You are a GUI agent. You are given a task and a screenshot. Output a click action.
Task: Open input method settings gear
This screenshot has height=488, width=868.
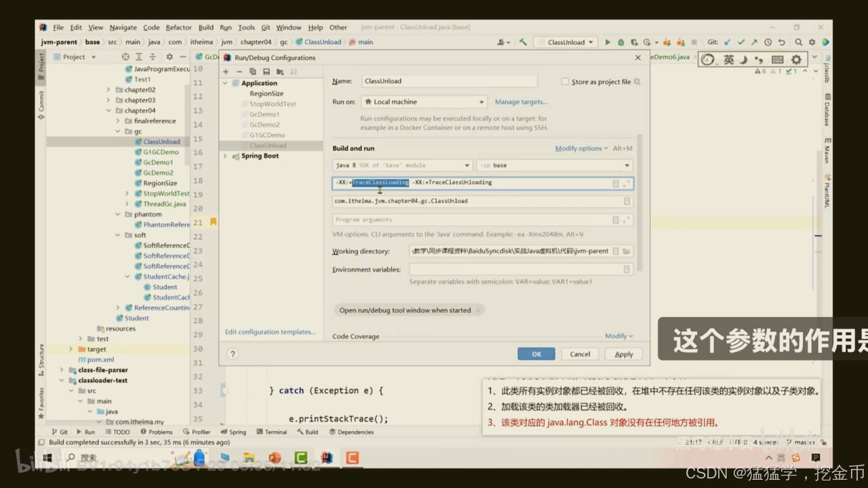coord(796,60)
